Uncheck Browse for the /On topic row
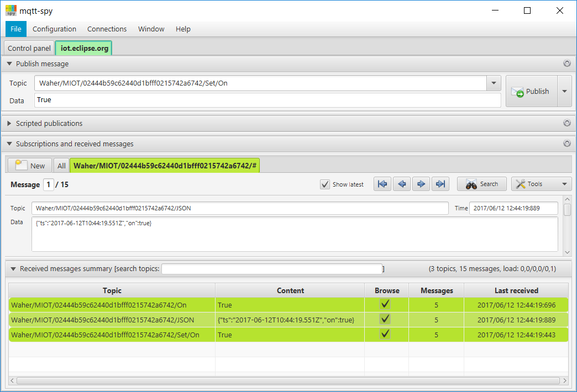577x392 pixels. 385,304
